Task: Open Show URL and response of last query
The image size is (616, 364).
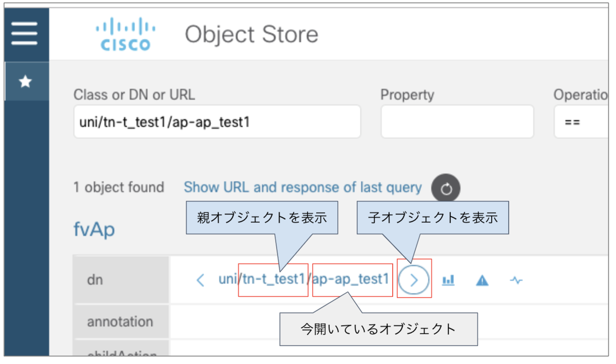Action: click(x=302, y=187)
